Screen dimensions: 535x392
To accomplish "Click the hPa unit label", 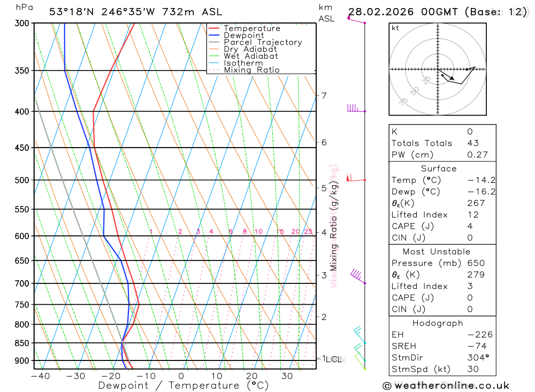I will click(x=25, y=7).
